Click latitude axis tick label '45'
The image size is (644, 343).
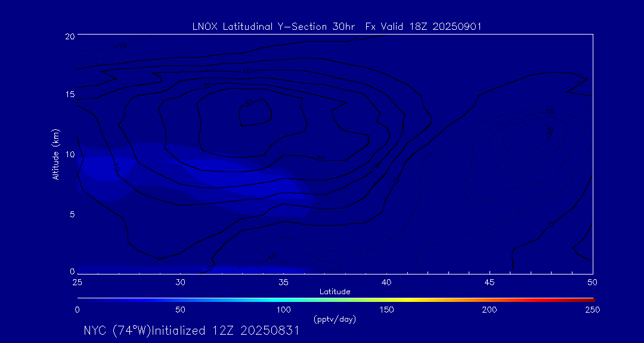[490, 282]
